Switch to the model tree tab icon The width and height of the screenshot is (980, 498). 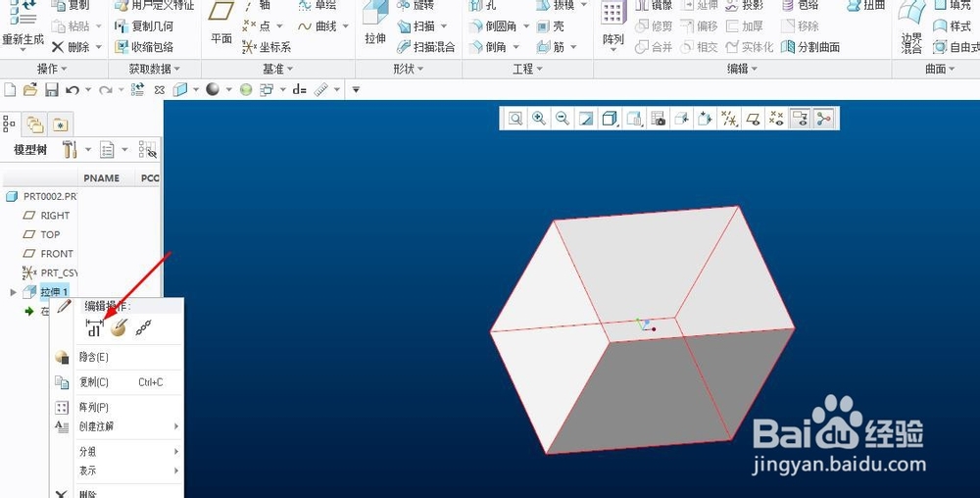[10, 124]
